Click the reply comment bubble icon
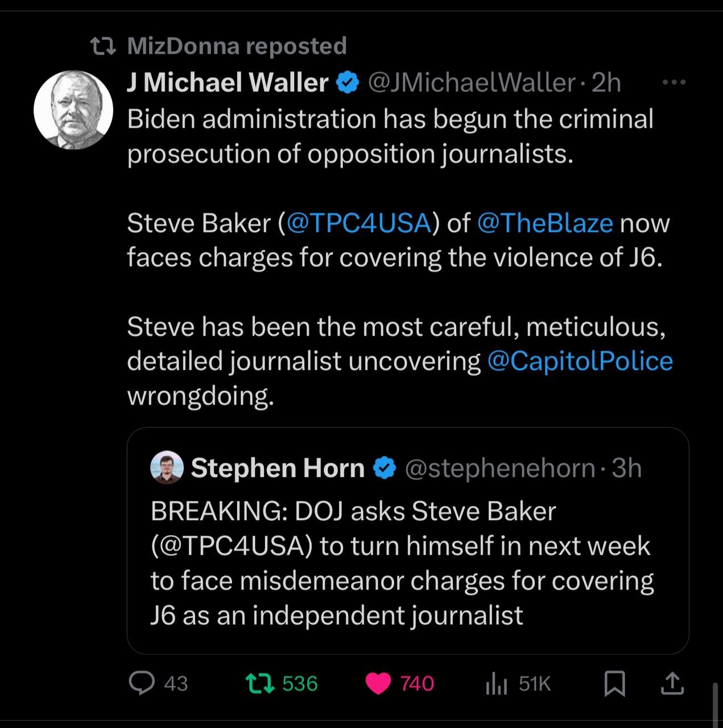723x728 pixels. pyautogui.click(x=142, y=683)
